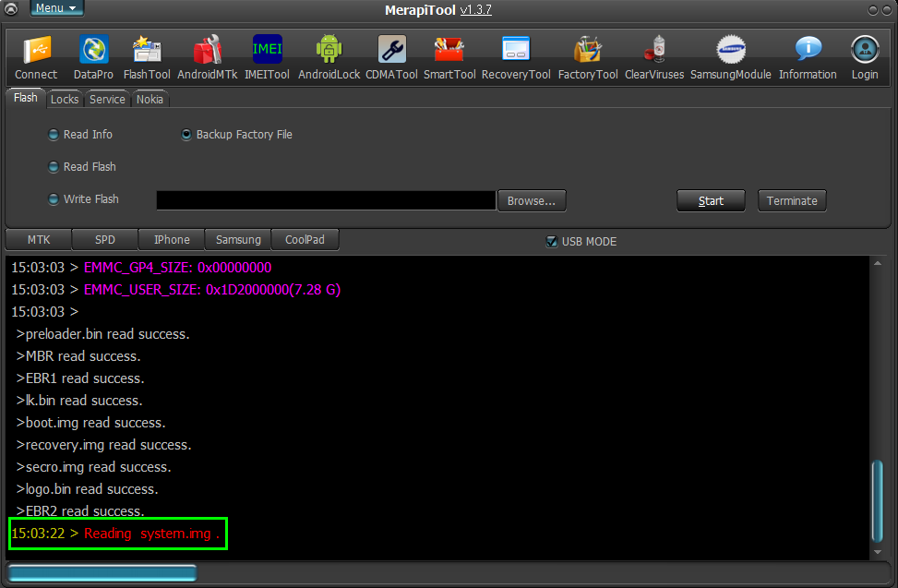Open the AndroidLock module
The image size is (898, 588).
(x=329, y=57)
